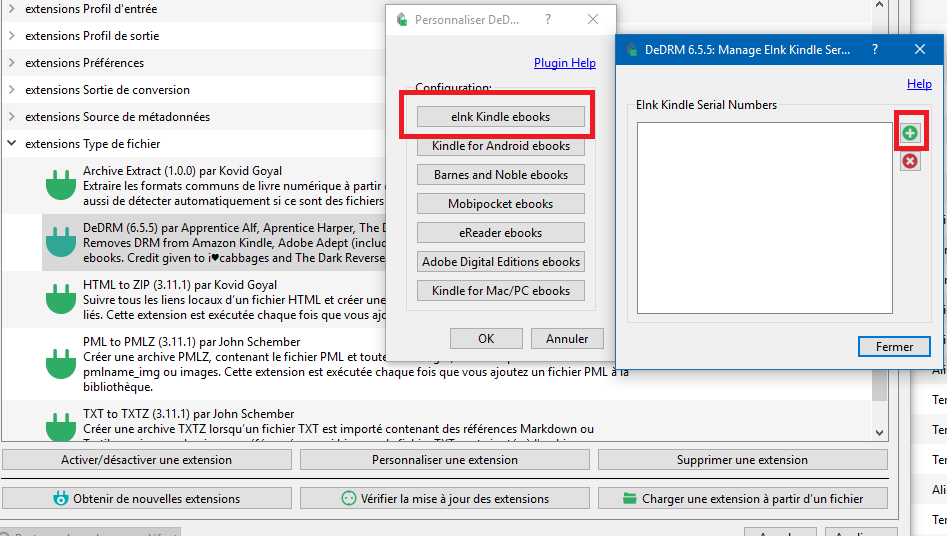
Task: Open Barnes and Noble ebooks settings
Action: pos(501,175)
